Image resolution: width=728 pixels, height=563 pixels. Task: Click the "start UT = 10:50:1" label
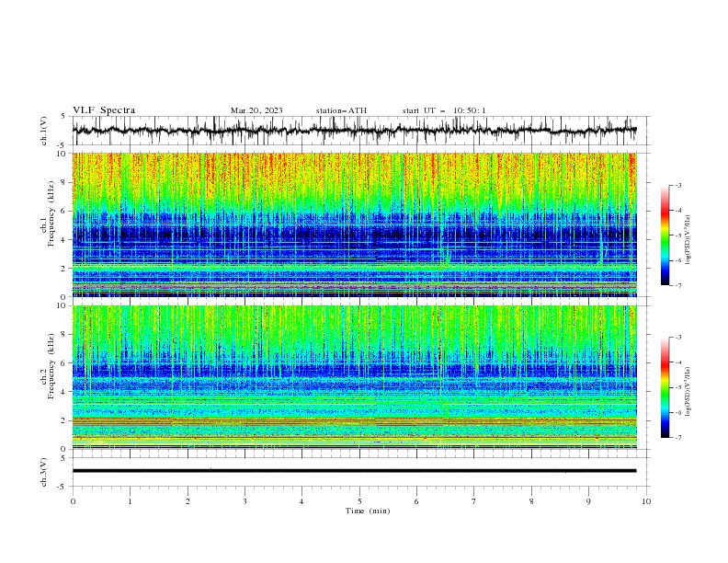(x=444, y=110)
